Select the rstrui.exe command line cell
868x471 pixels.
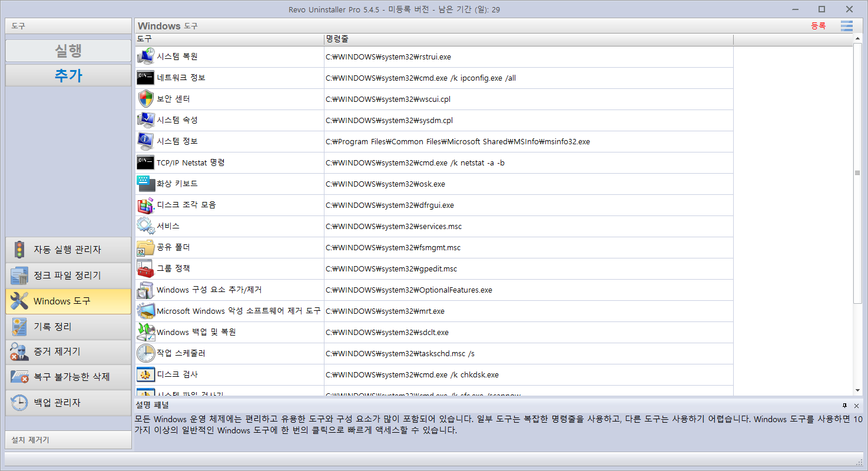529,57
